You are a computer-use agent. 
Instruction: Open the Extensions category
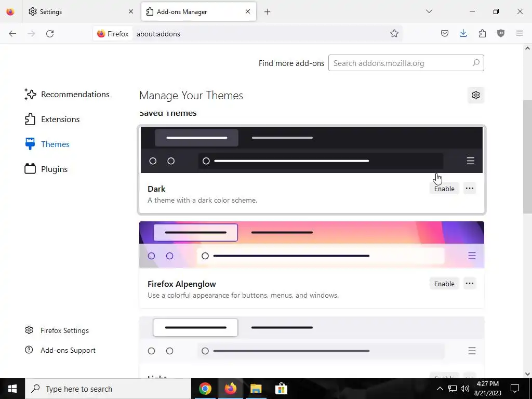click(x=52, y=119)
